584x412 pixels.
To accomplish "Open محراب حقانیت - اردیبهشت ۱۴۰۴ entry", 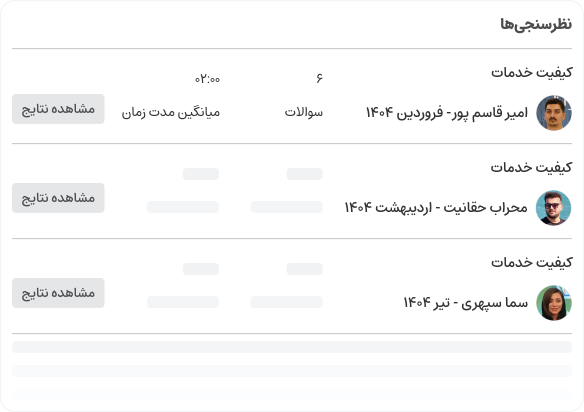I will pos(436,207).
